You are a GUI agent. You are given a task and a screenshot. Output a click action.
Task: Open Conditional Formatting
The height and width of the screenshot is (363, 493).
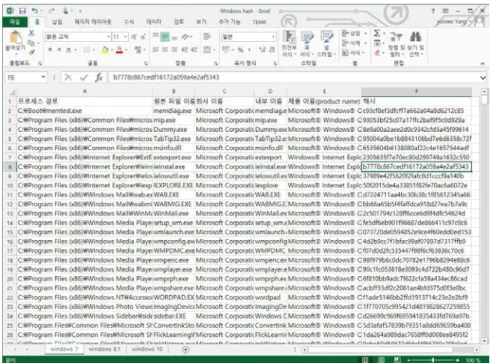tap(289, 43)
